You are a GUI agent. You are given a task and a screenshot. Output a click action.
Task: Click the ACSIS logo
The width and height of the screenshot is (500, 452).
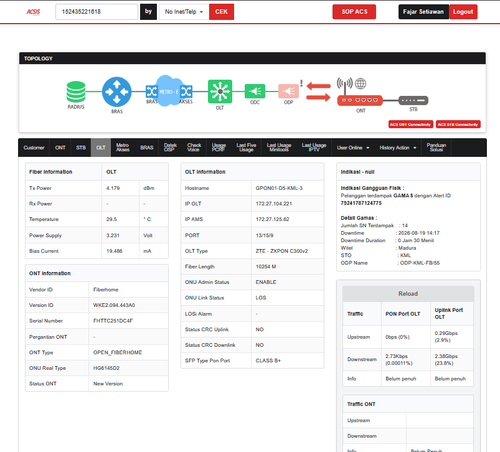(x=33, y=12)
